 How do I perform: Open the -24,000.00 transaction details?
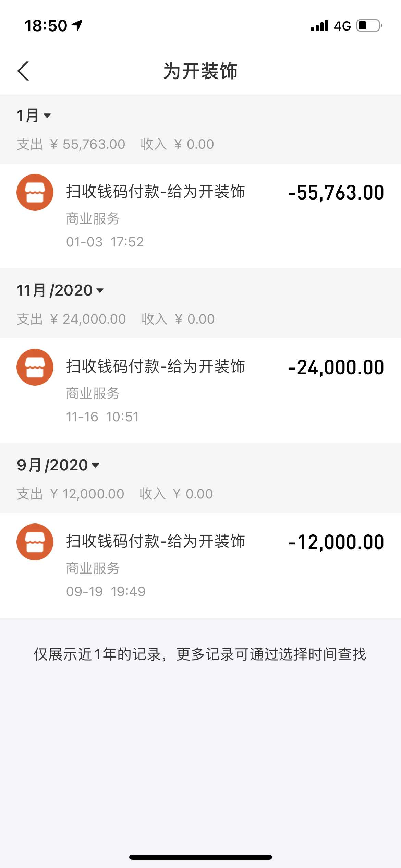coord(336,367)
